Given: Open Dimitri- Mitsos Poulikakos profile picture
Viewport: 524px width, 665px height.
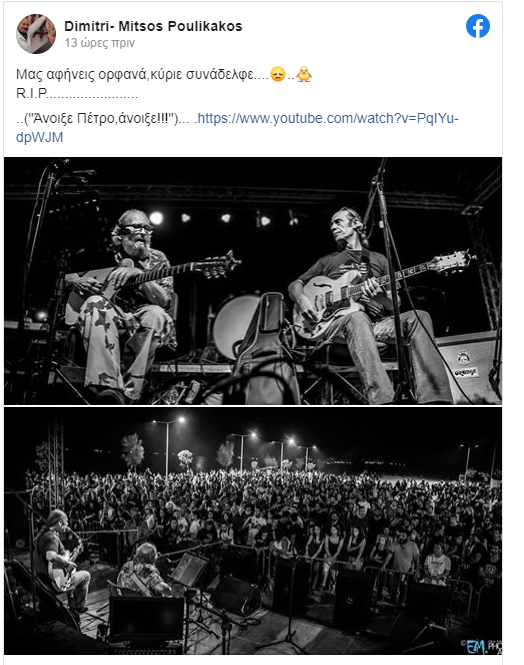Looking at the screenshot, I should tap(36, 34).
